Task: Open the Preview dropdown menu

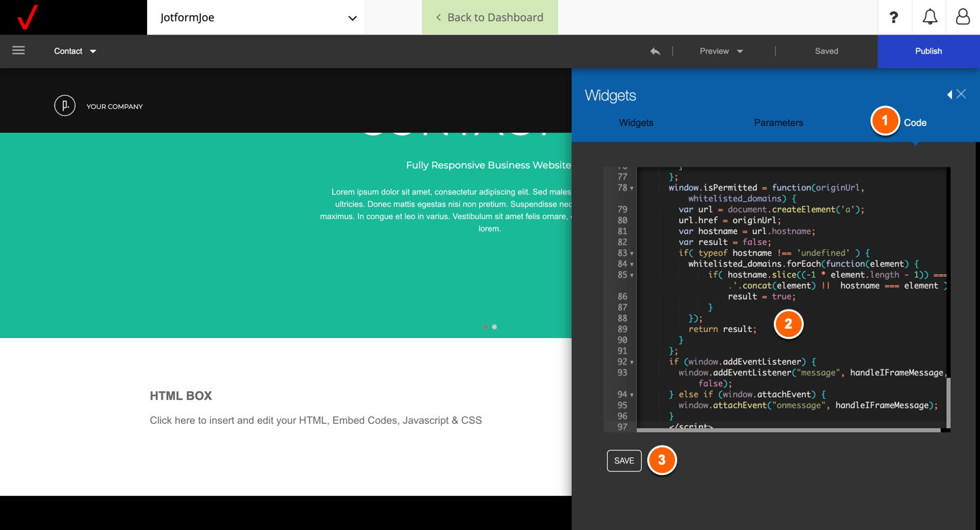Action: (x=721, y=51)
